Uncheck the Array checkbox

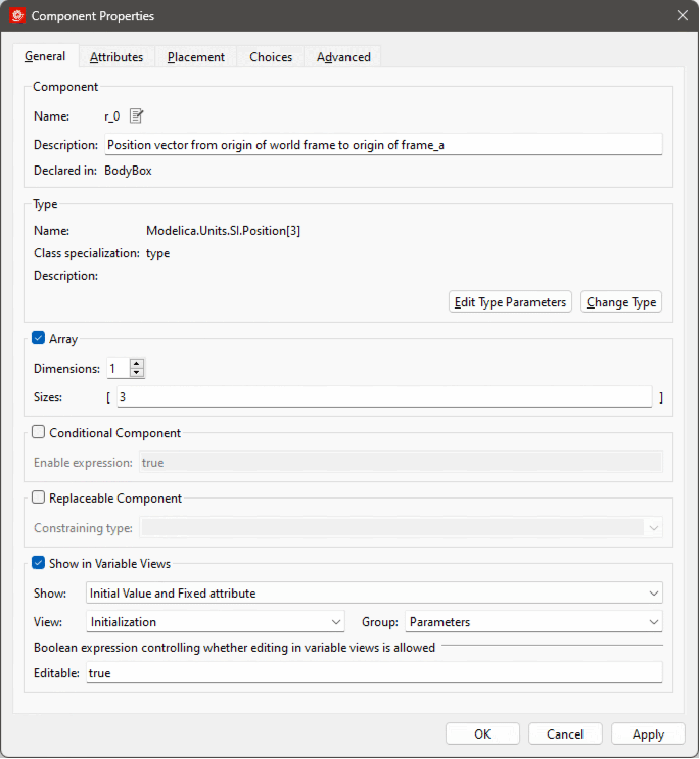(x=38, y=338)
